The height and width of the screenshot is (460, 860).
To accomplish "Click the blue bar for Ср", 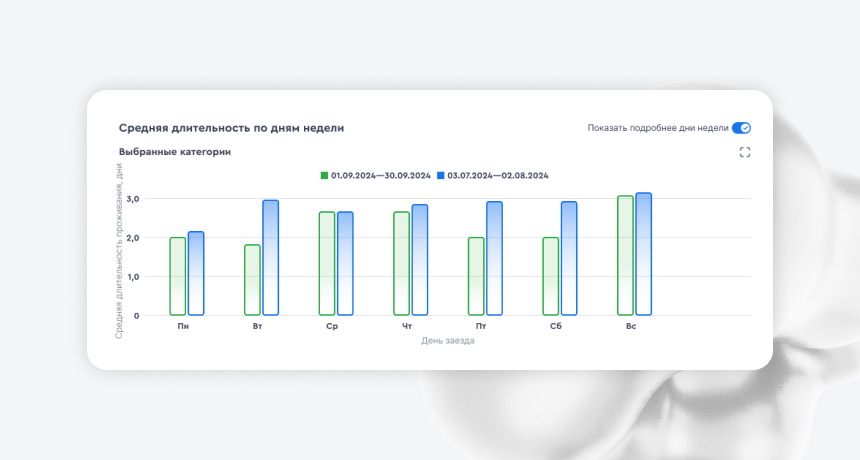I will click(345, 264).
